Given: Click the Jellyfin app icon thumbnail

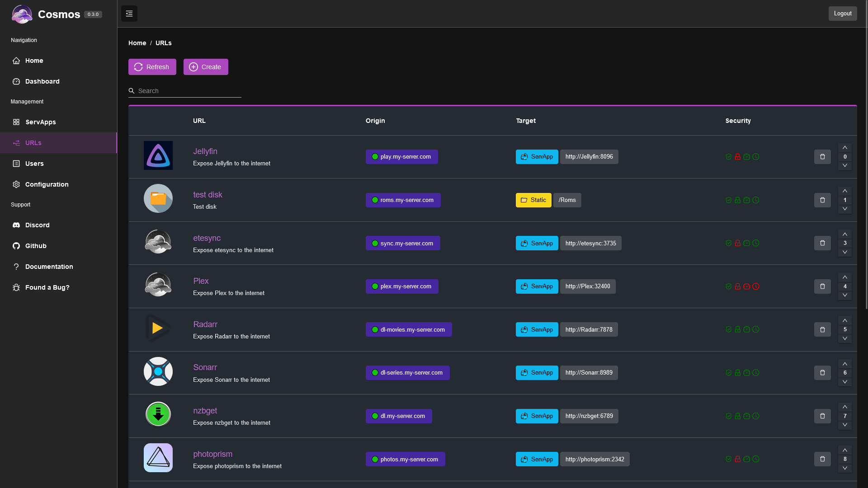Looking at the screenshot, I should tap(158, 155).
